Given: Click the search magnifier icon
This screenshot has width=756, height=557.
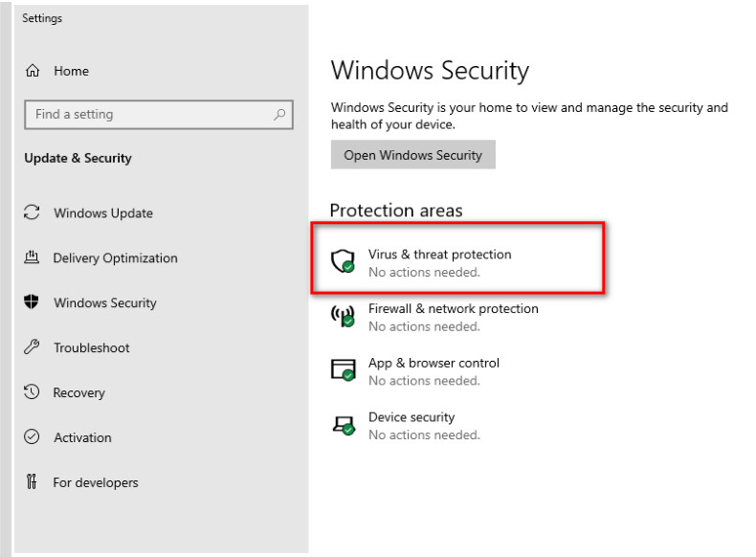Looking at the screenshot, I should click(x=279, y=115).
